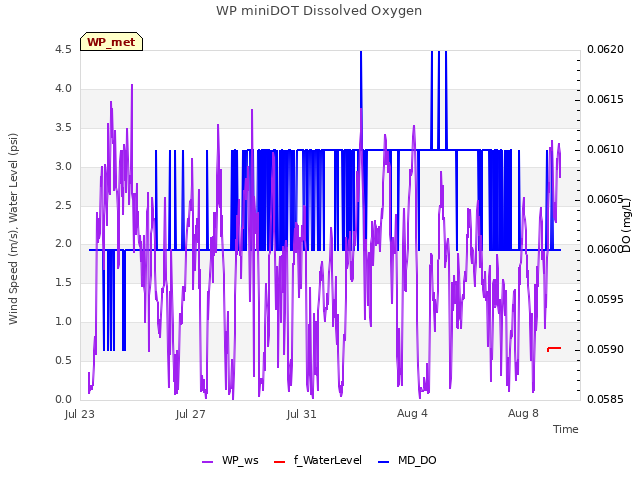
Task: Click the 3.5 left axis tick label
Action: coord(63,127)
